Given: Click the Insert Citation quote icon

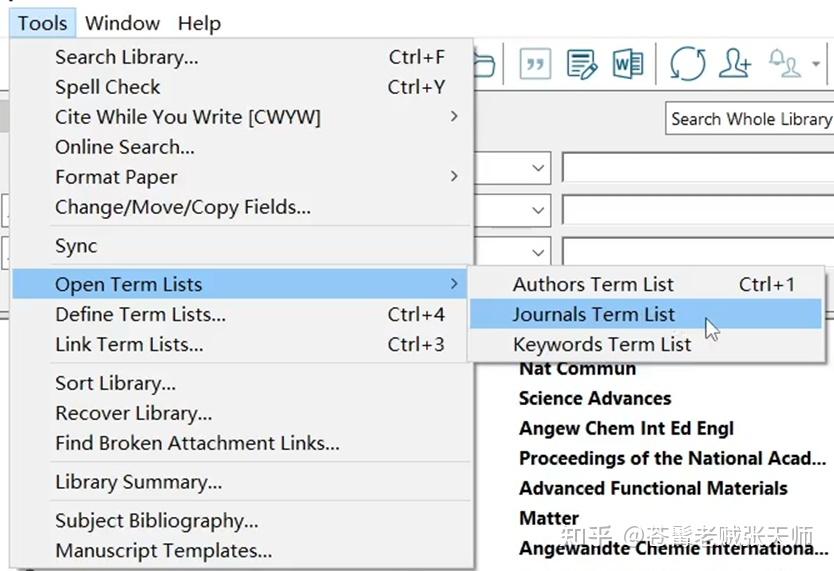Looking at the screenshot, I should tap(536, 64).
